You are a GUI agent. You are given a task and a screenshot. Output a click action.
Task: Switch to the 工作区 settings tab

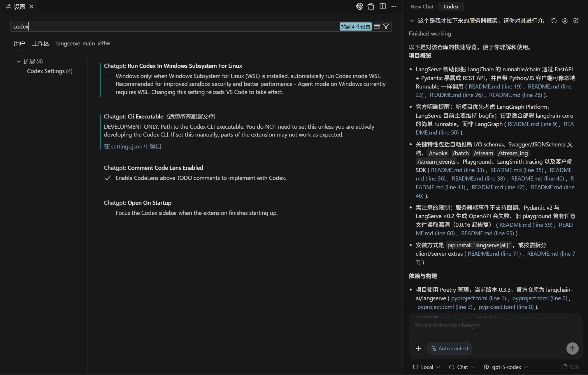click(x=41, y=43)
